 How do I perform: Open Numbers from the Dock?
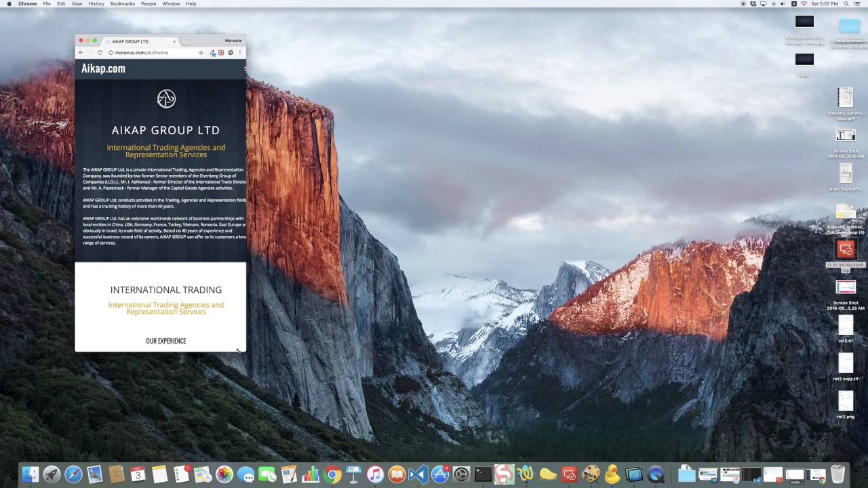[311, 474]
